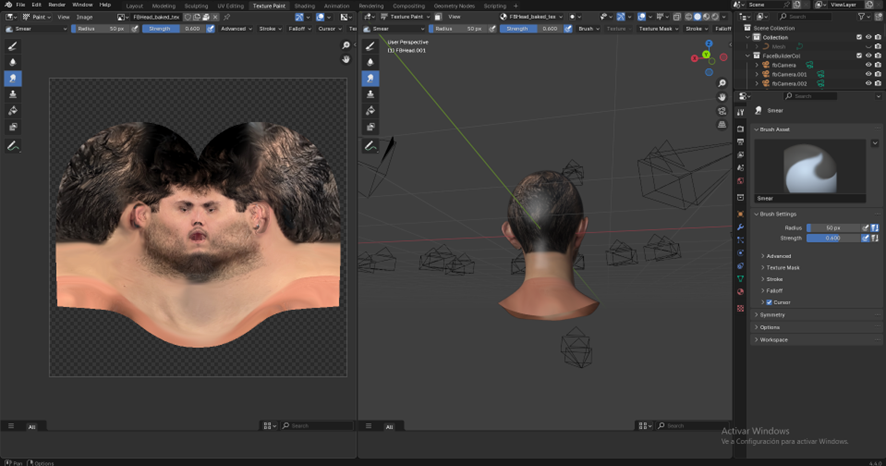Image resolution: width=886 pixels, height=466 pixels.
Task: Click the View menu in 3D viewport header
Action: 454,17
